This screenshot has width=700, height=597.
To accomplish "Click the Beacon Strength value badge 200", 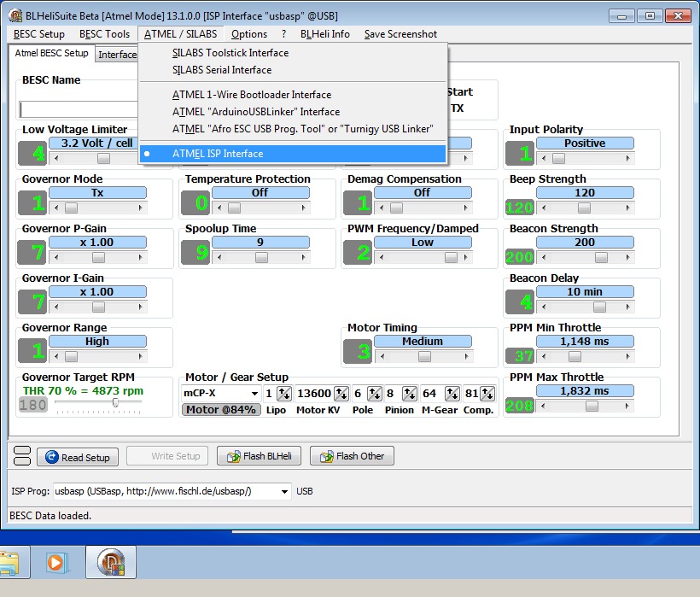I will 520,257.
